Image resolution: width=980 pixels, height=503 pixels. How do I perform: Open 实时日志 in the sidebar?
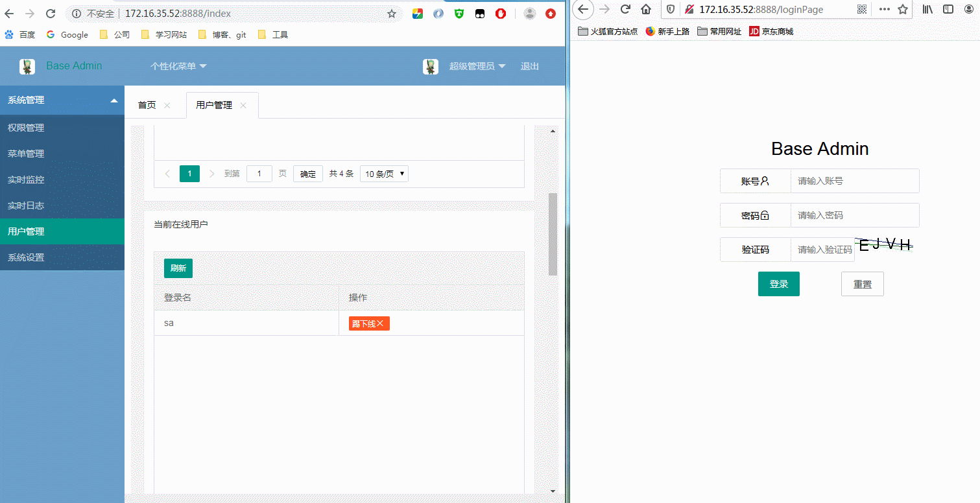62,205
